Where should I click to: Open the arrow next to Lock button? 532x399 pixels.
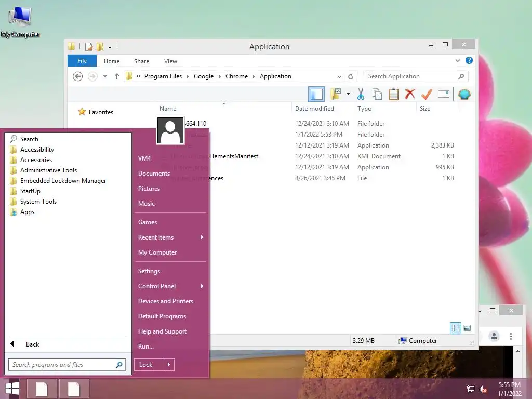tap(169, 365)
